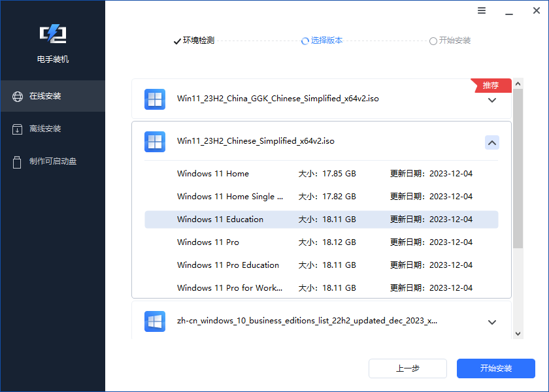Click the Windows icon next to Win11_23H2_Chinese_Simplified ISO
Image resolution: width=549 pixels, height=392 pixels.
[155, 142]
